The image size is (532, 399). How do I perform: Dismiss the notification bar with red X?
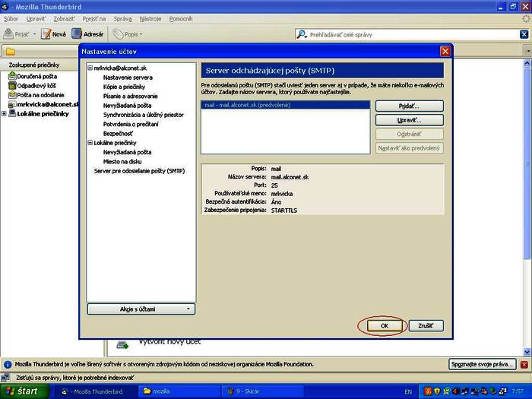click(x=524, y=365)
